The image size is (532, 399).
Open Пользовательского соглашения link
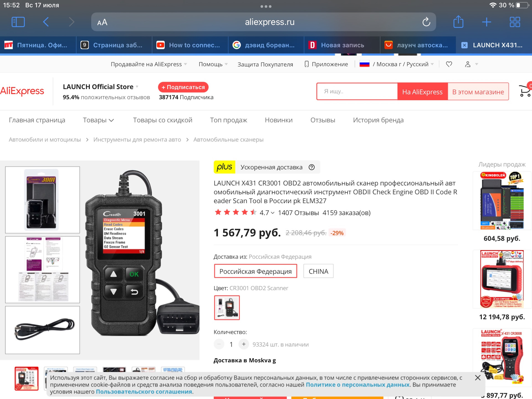[144, 392]
